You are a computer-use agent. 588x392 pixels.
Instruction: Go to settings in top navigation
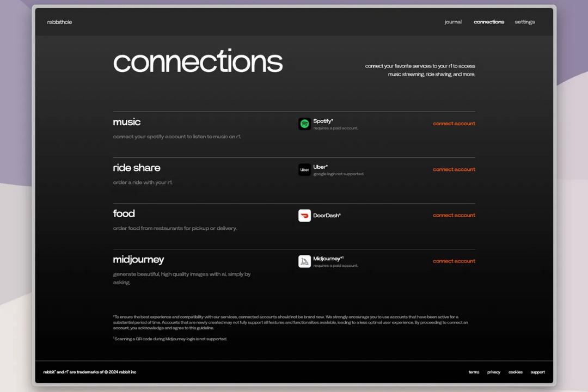pos(525,22)
